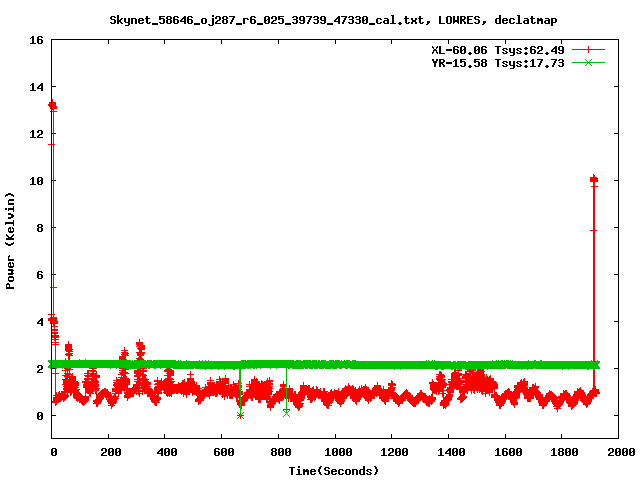Click the 'Power (Kelvin)' axis label
Image resolution: width=640 pixels, height=480 pixels.
tap(10, 241)
